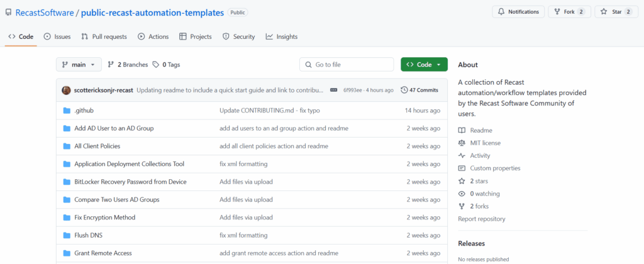This screenshot has width=644, height=264.
Task: Click the 2 Branches icon link
Action: (111, 64)
